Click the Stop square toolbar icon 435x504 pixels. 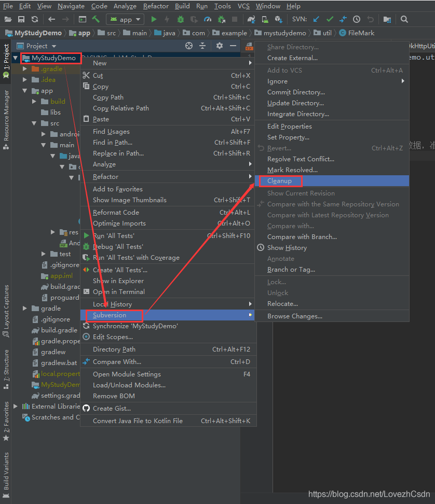235,19
